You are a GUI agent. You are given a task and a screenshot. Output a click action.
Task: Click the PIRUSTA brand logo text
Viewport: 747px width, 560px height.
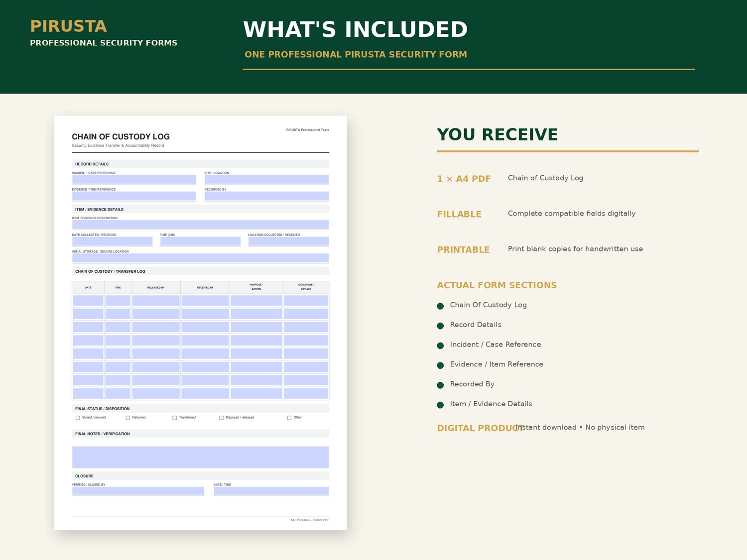(69, 26)
